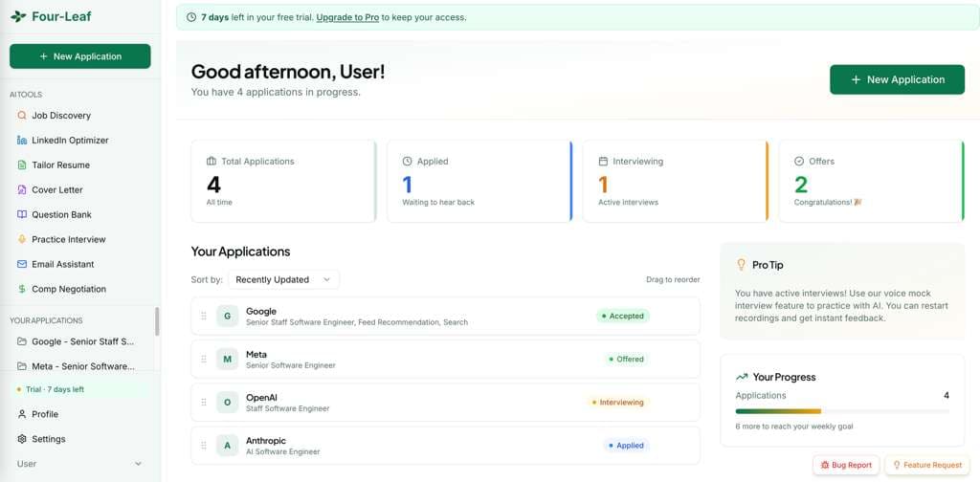Click the Settings gear icon
Screen dimensions: 980x482
(x=22, y=439)
